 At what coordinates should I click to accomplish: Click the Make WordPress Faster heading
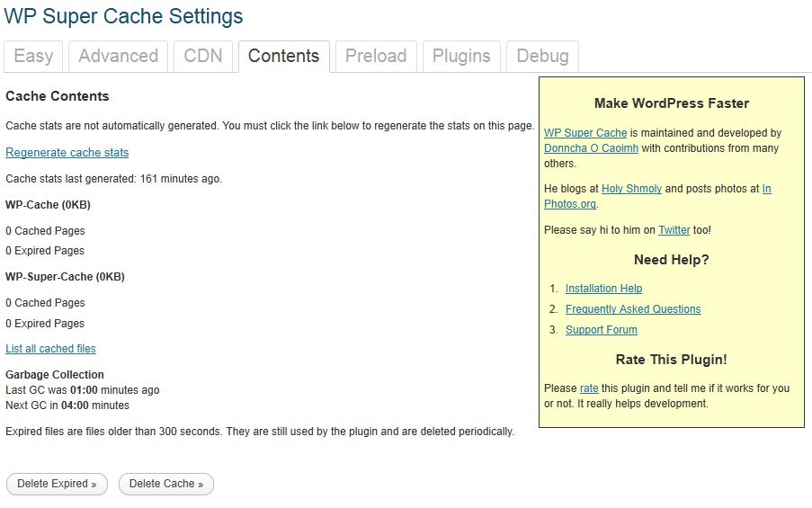coord(672,103)
